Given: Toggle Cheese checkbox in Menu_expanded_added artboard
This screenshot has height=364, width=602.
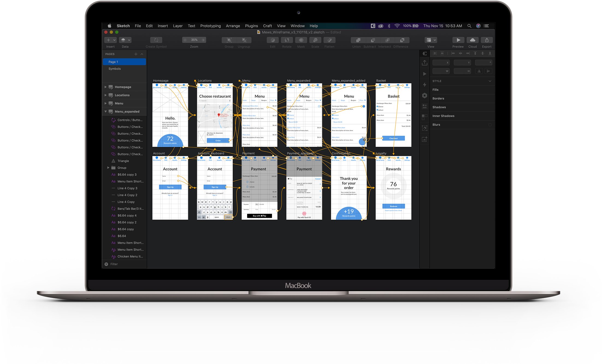Looking at the screenshot, I should (x=333, y=115).
